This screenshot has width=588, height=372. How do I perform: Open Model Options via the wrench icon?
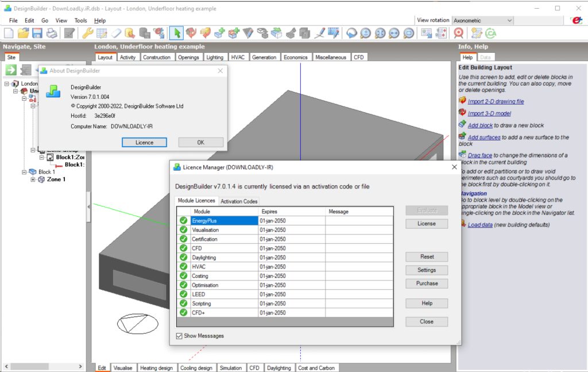(x=87, y=33)
